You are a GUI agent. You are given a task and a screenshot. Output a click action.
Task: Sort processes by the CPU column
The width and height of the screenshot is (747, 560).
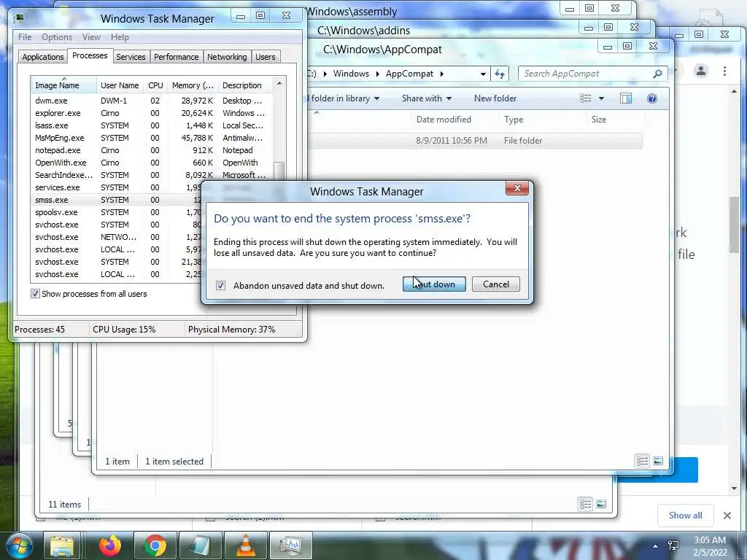coord(156,85)
